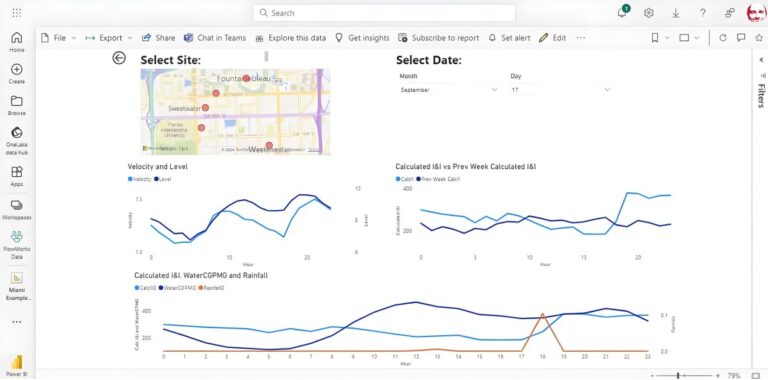This screenshot has height=380, width=768.
Task: Click the bookmark icon
Action: (655, 38)
